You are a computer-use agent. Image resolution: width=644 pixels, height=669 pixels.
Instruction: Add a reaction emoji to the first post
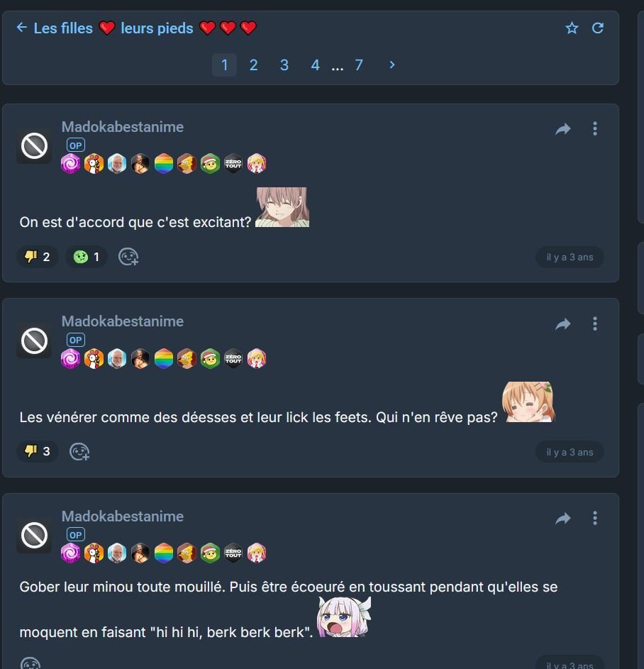point(128,257)
